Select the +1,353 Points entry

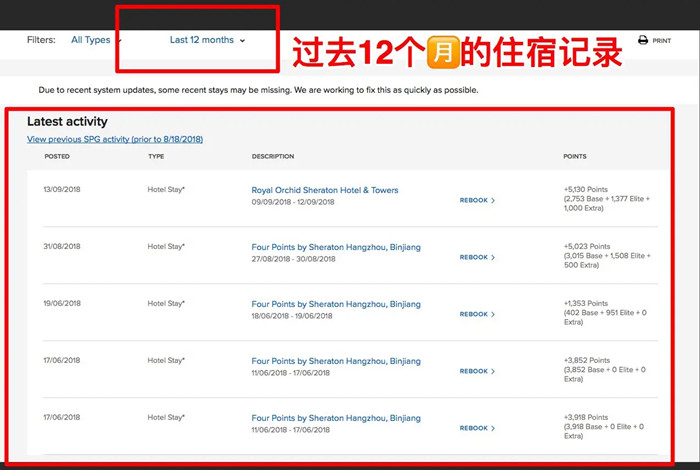pyautogui.click(x=605, y=312)
